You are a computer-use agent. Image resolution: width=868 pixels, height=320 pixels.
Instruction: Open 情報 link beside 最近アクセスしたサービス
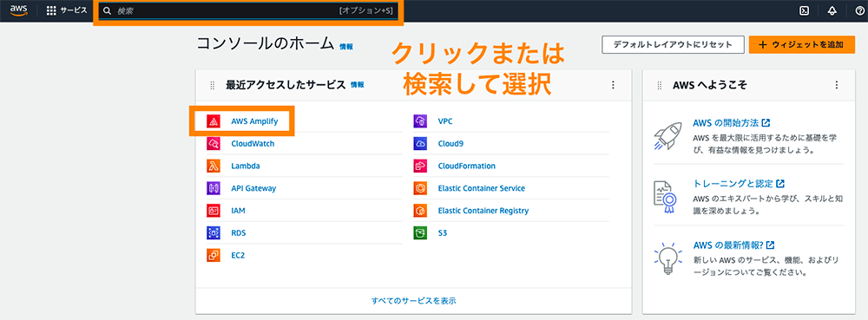(x=357, y=85)
